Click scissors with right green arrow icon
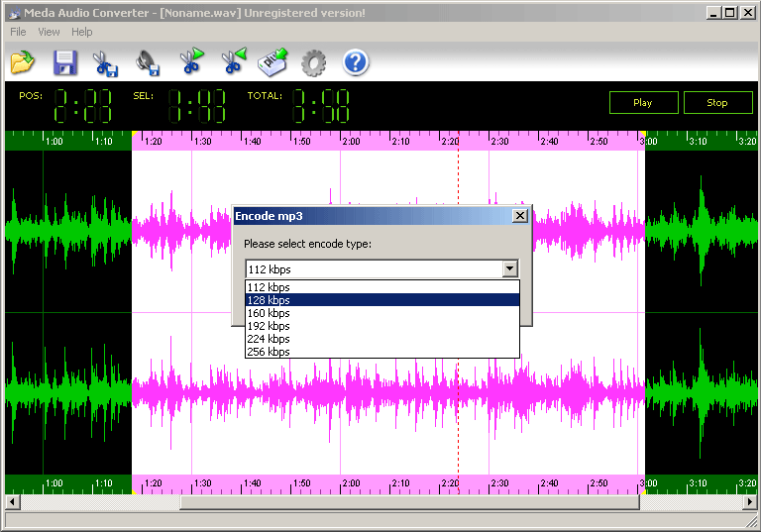 [x=191, y=61]
